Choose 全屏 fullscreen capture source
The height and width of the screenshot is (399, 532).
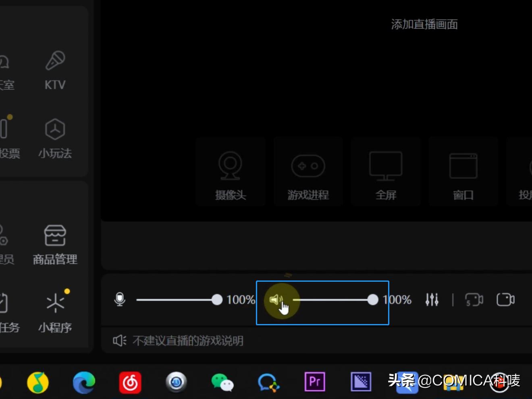click(385, 171)
